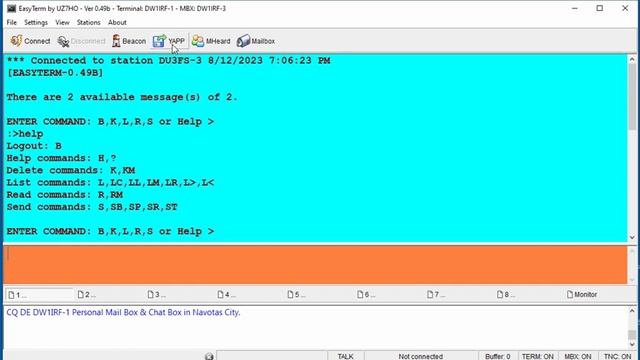Click the TALK status bar cell

[x=345, y=356]
